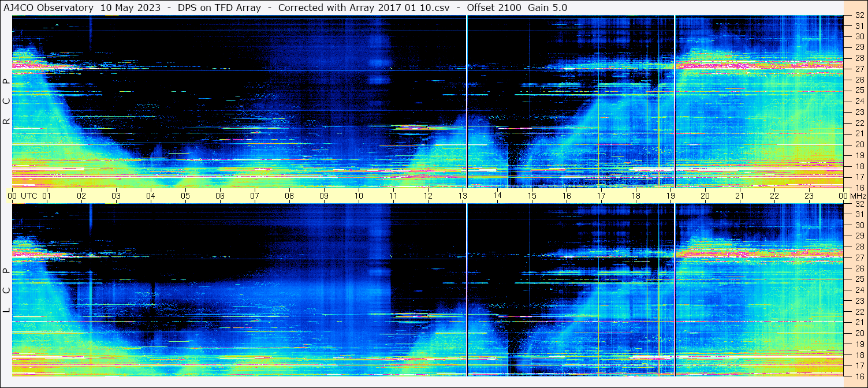Image resolution: width=868 pixels, height=388 pixels.
Task: Click the AJ4CO Observatory title text
Action: [x=49, y=8]
